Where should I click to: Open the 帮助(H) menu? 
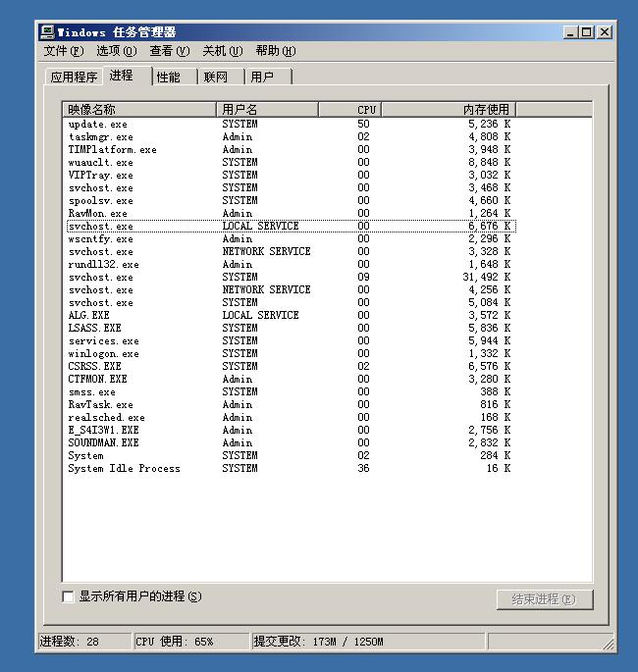click(276, 51)
